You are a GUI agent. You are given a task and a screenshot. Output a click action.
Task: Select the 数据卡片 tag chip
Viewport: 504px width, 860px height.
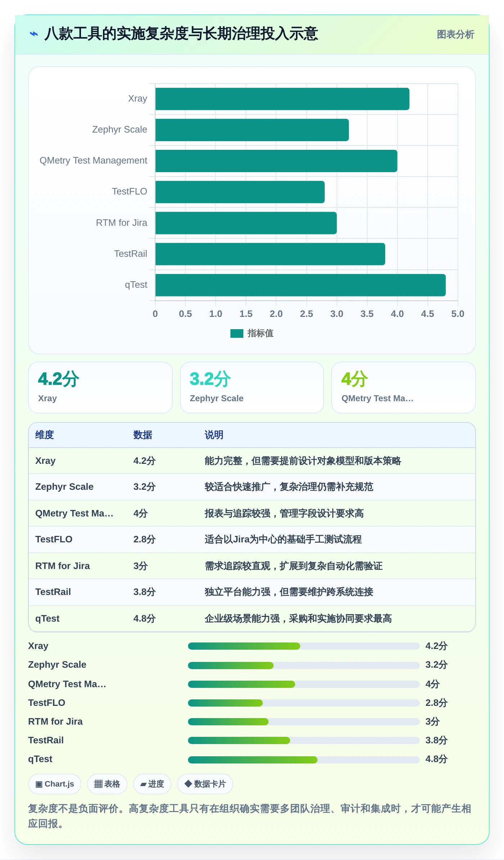[205, 784]
